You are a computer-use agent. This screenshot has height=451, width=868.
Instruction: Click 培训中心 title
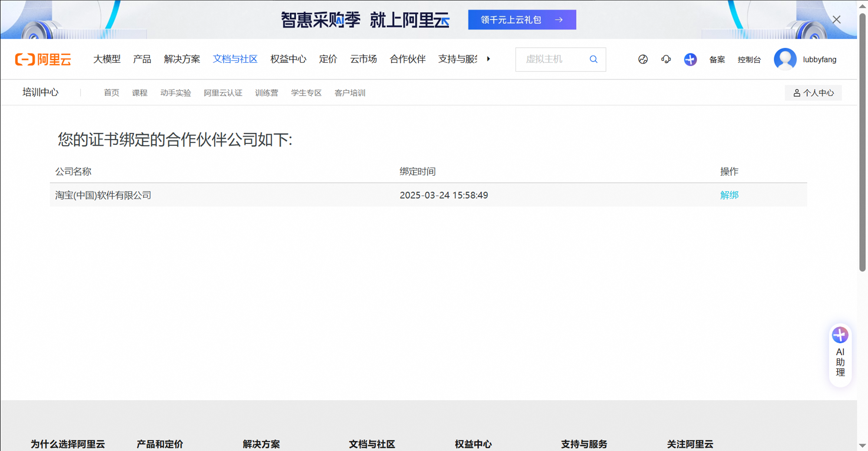click(40, 92)
